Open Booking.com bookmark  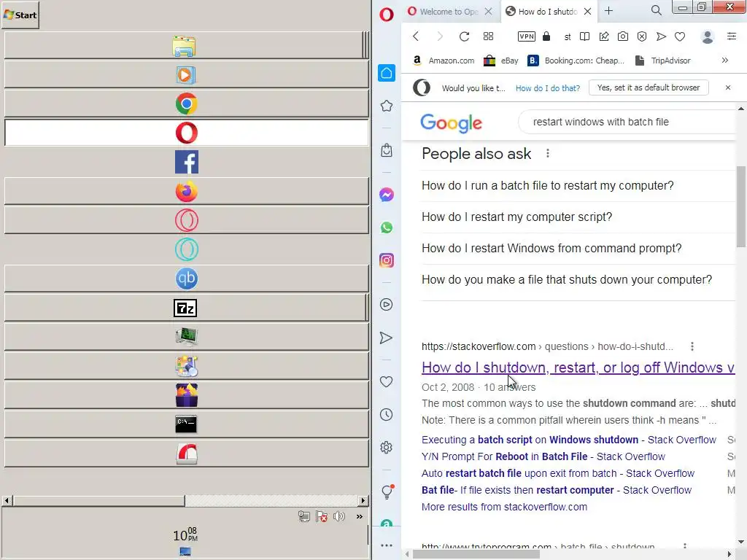[x=576, y=61]
